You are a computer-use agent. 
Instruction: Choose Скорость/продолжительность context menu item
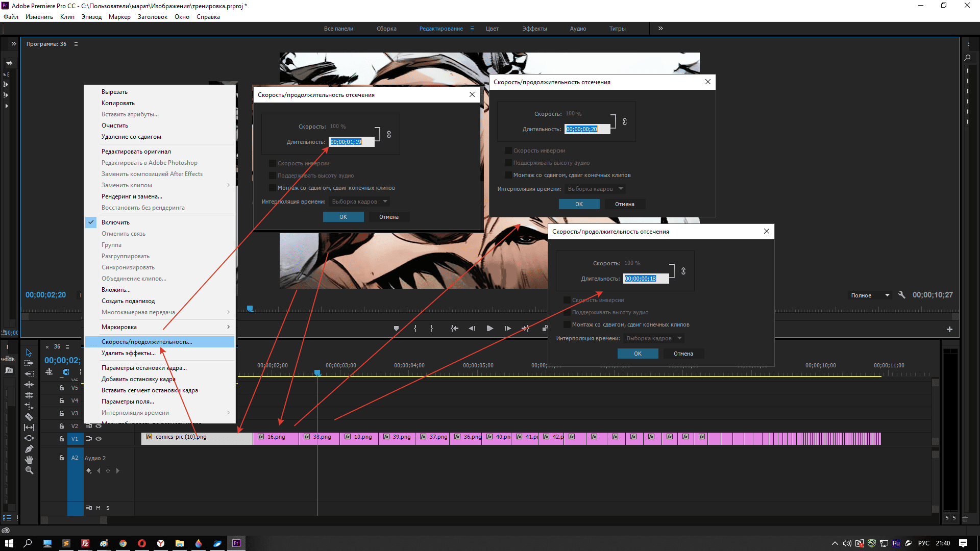pos(160,342)
